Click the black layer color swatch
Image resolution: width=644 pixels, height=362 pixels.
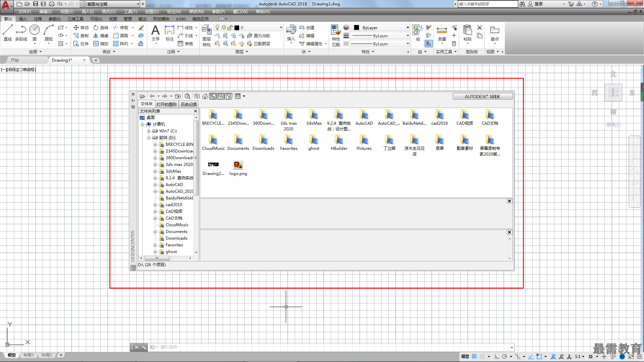(x=237, y=27)
